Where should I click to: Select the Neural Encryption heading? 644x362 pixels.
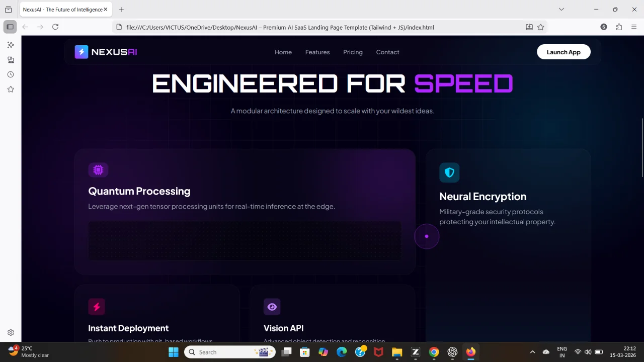click(x=482, y=197)
